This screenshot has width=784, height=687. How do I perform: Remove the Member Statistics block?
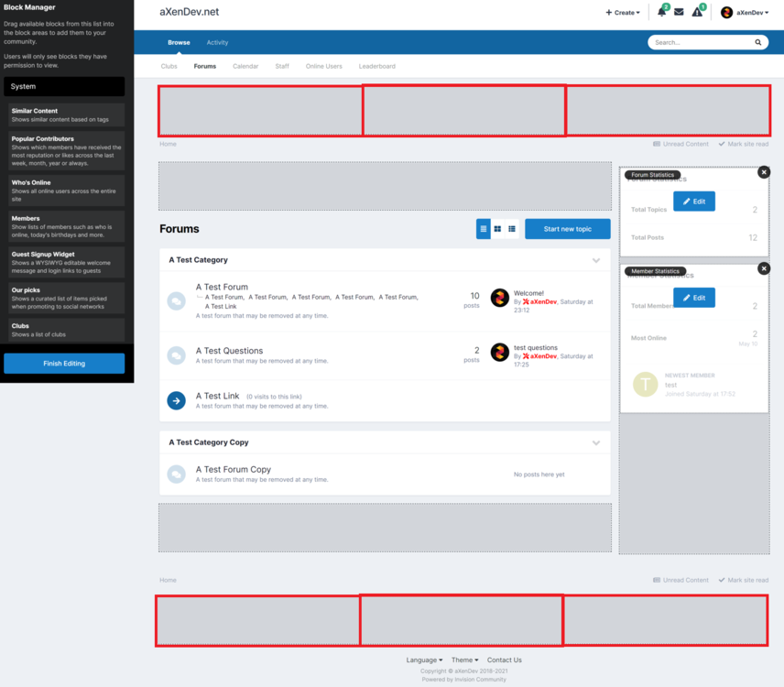pos(764,268)
